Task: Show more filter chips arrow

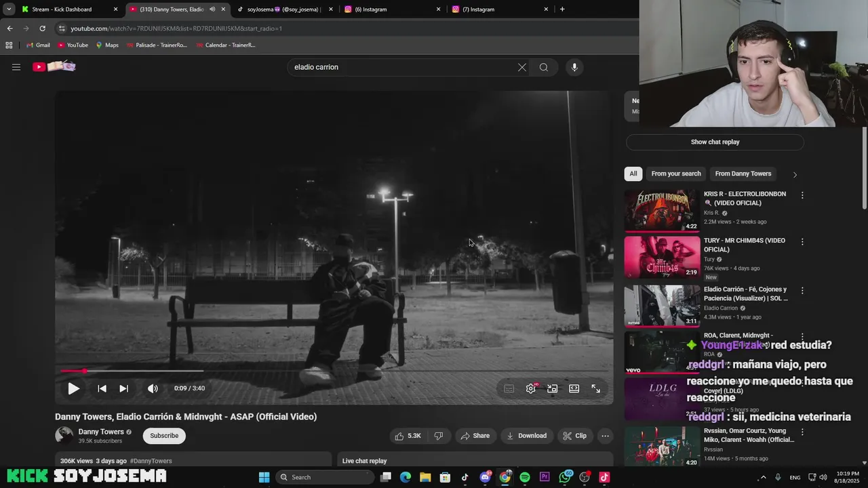Action: 795,174
